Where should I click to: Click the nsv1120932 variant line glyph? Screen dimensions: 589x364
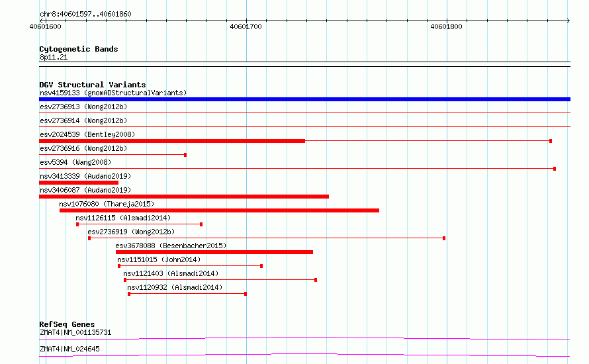[187, 294]
